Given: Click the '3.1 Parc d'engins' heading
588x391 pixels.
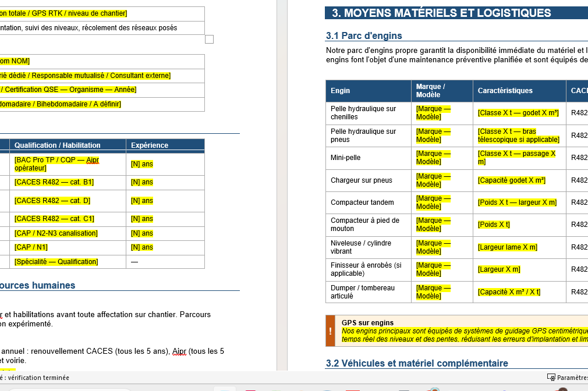Looking at the screenshot, I should coord(364,35).
